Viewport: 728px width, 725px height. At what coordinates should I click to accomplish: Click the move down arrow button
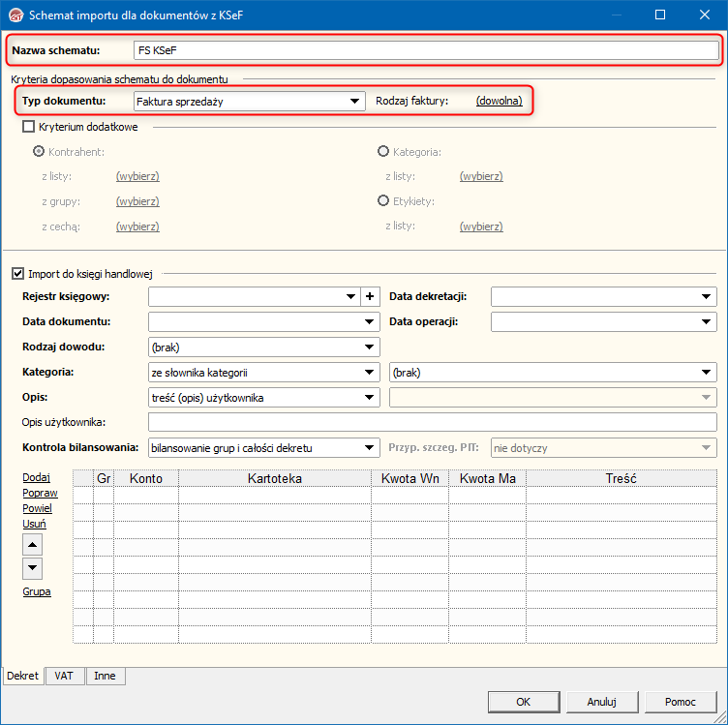point(33,568)
